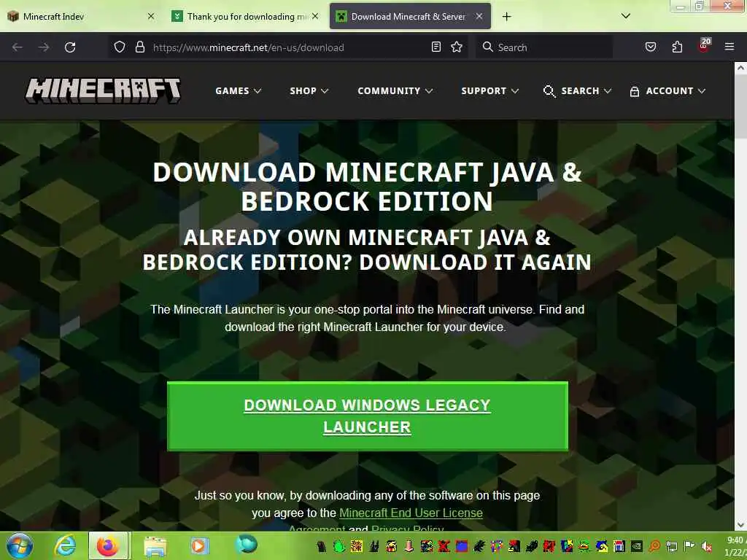Close the Thank you for downloading tab
The image size is (747, 560).
coord(315,16)
